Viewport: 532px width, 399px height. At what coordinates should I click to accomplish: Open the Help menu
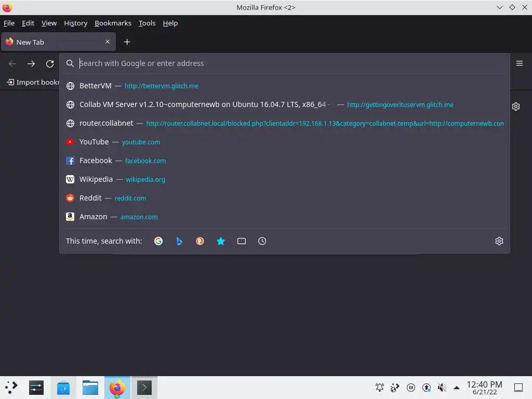coord(170,23)
